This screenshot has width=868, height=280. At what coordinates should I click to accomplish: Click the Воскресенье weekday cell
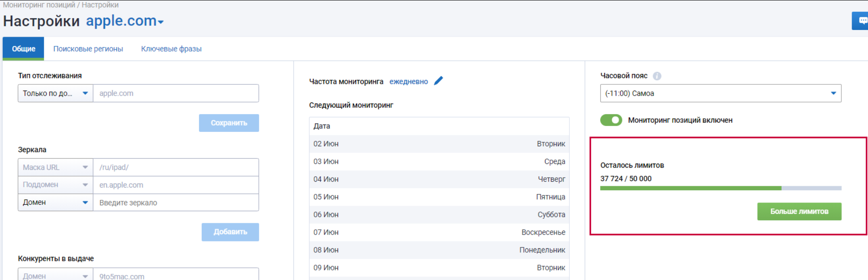coord(543,232)
